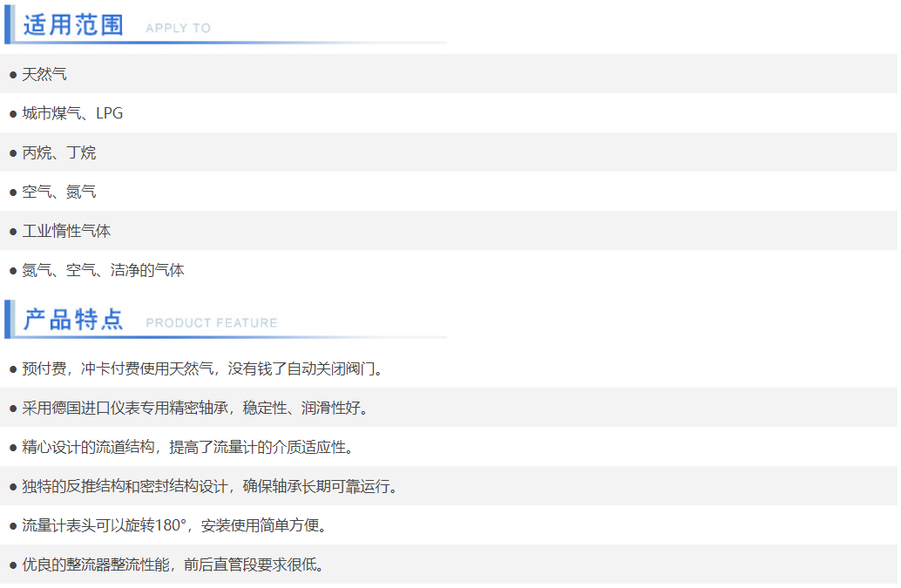Click the 产品特点 section heading
The image size is (901, 588).
(74, 319)
